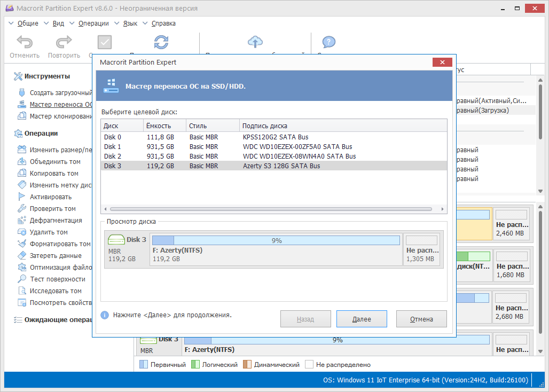Select Disk 2 WD10EZEX-08WN4A0 row
The image size is (549, 392).
(x=274, y=156)
